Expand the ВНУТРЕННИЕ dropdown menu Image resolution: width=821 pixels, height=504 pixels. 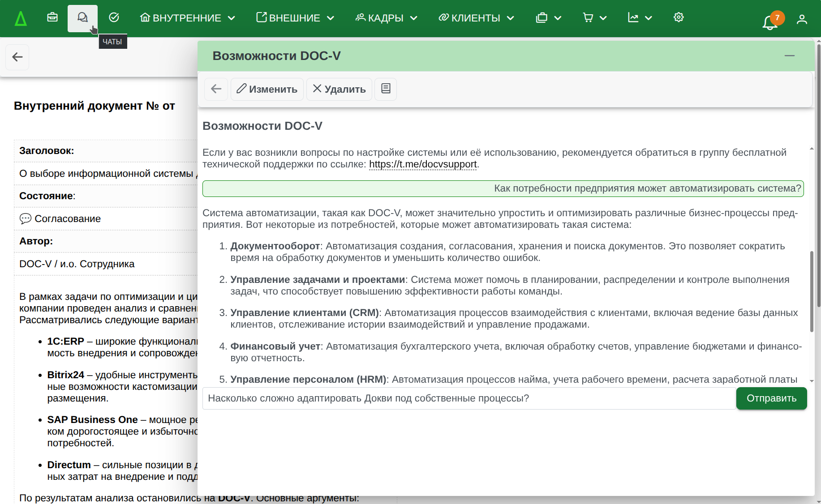coord(188,18)
